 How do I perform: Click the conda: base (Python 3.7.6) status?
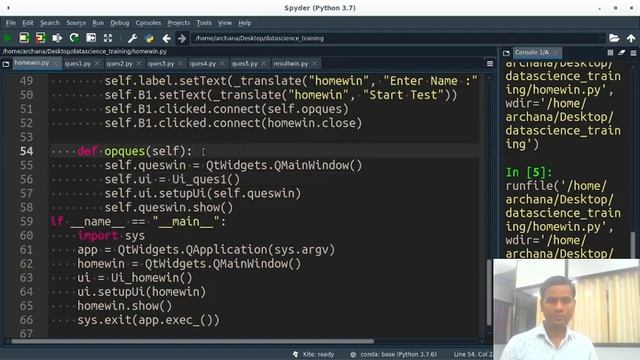(393, 354)
